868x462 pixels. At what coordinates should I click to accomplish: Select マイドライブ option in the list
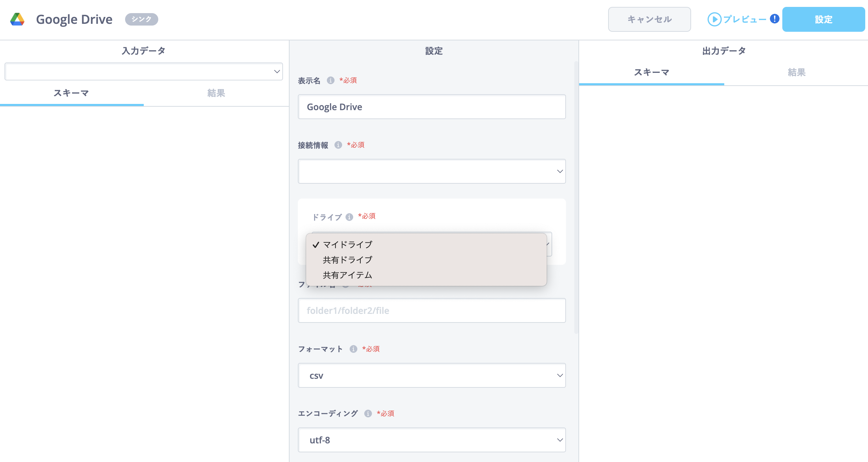pyautogui.click(x=426, y=244)
